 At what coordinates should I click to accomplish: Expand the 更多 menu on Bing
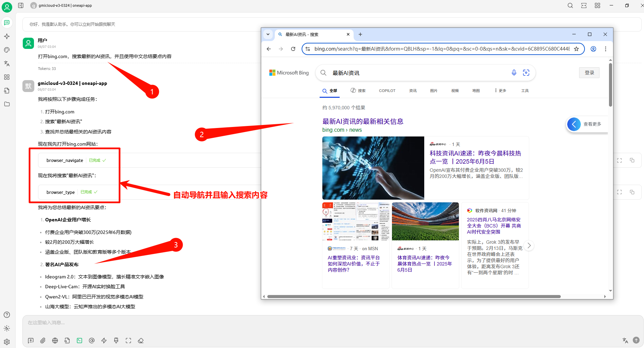coord(500,91)
